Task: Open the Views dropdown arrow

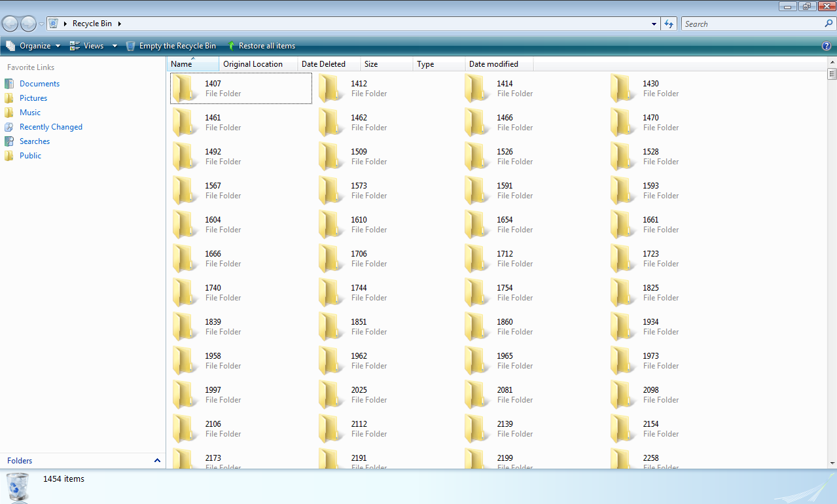Action: (114, 46)
